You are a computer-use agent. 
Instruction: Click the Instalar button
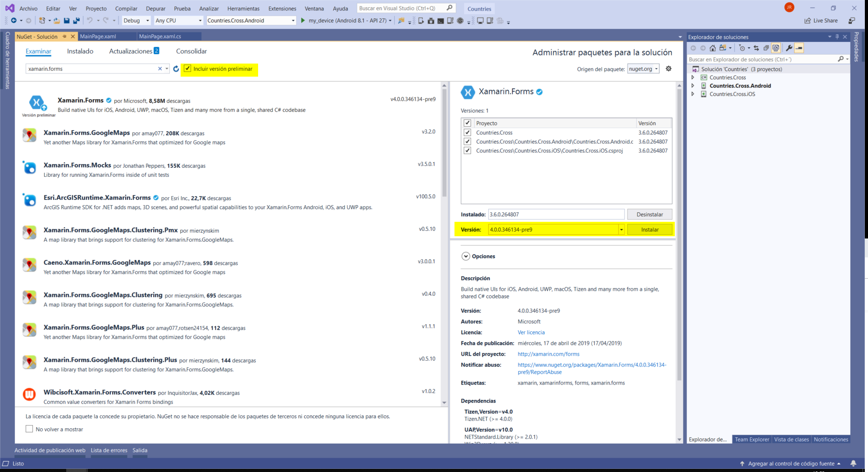(x=650, y=229)
